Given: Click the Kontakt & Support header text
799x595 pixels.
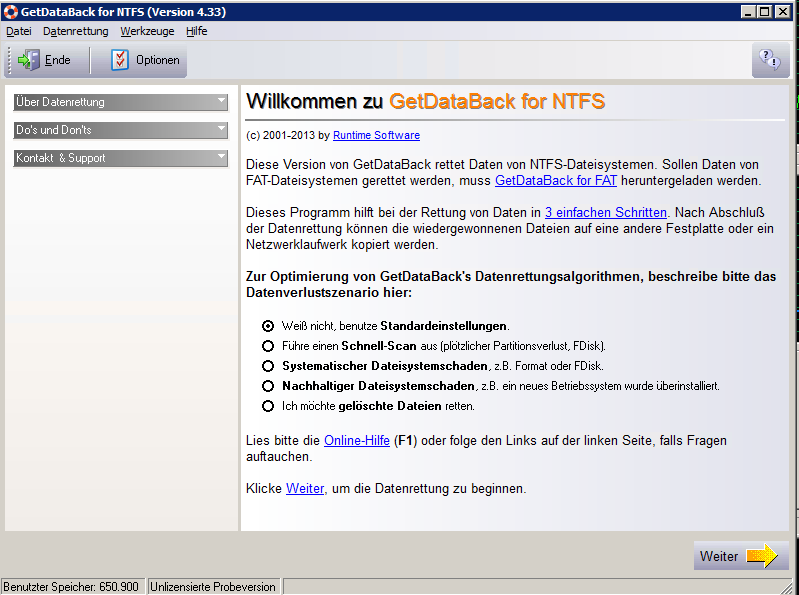Looking at the screenshot, I should pyautogui.click(x=61, y=158).
